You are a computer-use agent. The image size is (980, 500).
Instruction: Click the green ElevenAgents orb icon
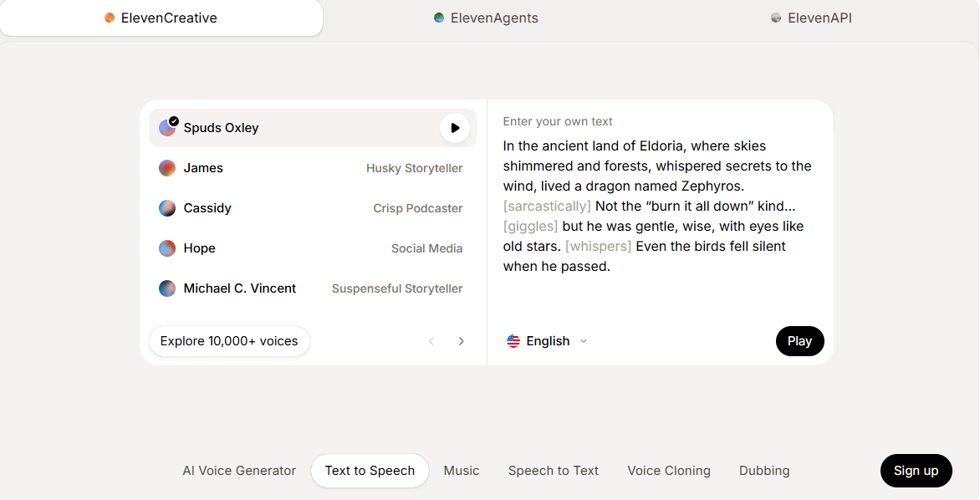pyautogui.click(x=439, y=18)
